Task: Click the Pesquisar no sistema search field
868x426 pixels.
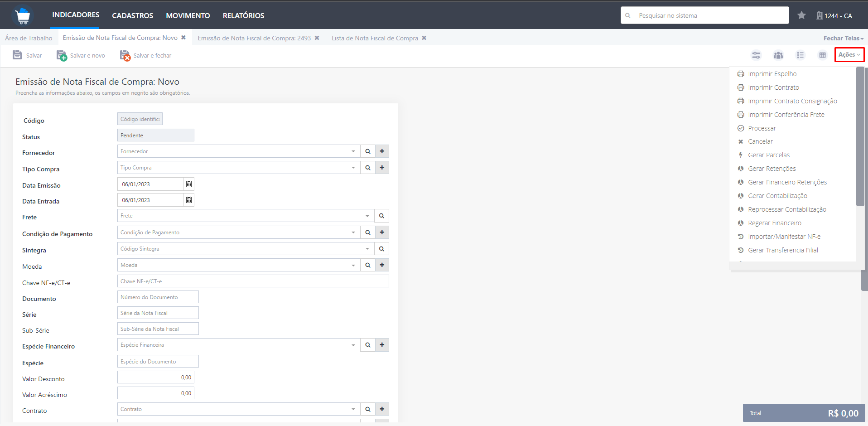Action: (x=704, y=15)
